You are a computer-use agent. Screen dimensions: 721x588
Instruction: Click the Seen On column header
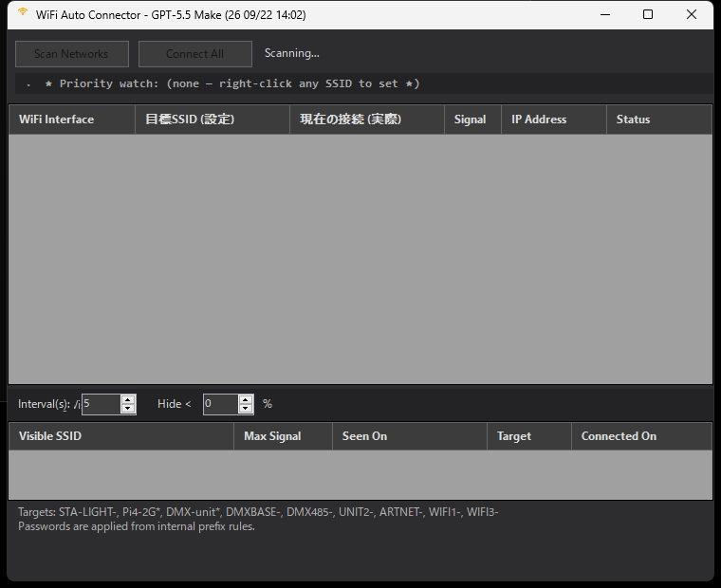pyautogui.click(x=410, y=436)
